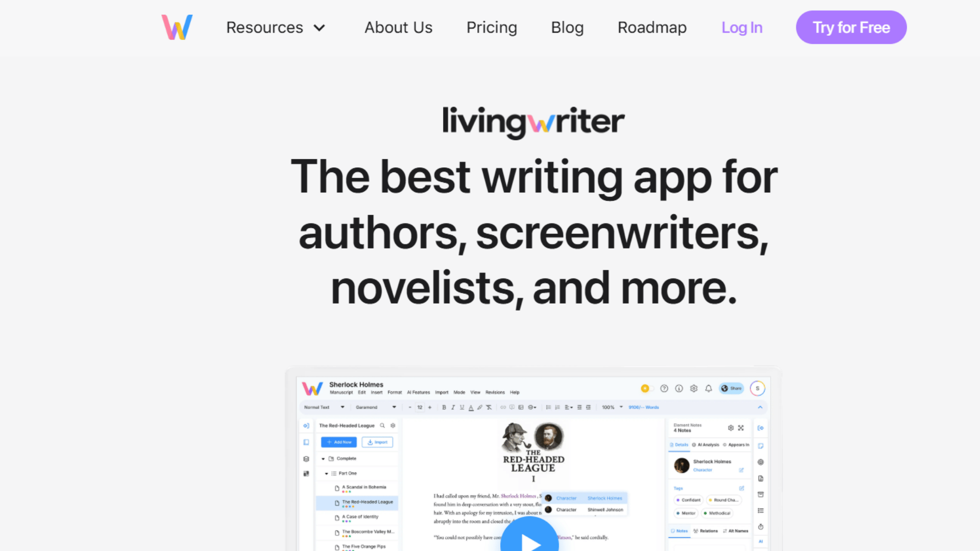The image size is (980, 551).
Task: Click the timer icon in right sidebar
Action: (761, 527)
